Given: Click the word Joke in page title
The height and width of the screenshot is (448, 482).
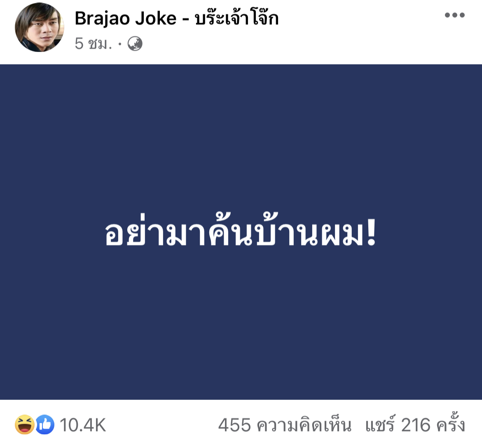Looking at the screenshot, I should point(156,19).
